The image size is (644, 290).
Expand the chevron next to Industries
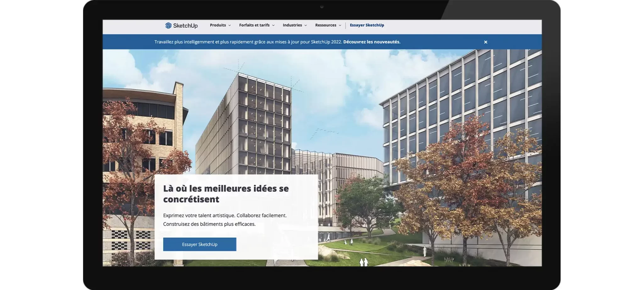(x=305, y=25)
